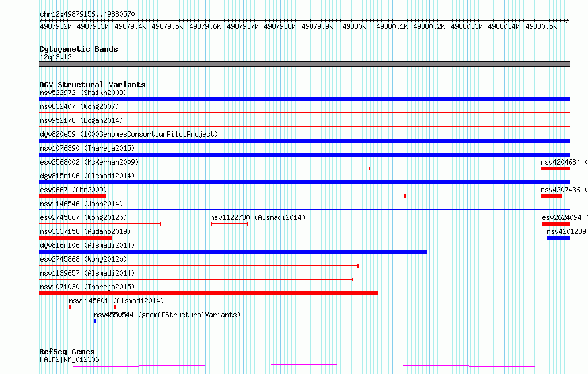This screenshot has width=588, height=374.
Task: Select the nsv832407 (Wong2007) variant label
Action: tap(79, 106)
